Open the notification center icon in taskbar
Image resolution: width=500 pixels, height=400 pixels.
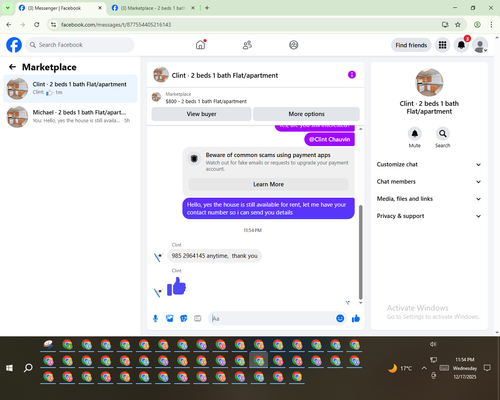(x=487, y=368)
